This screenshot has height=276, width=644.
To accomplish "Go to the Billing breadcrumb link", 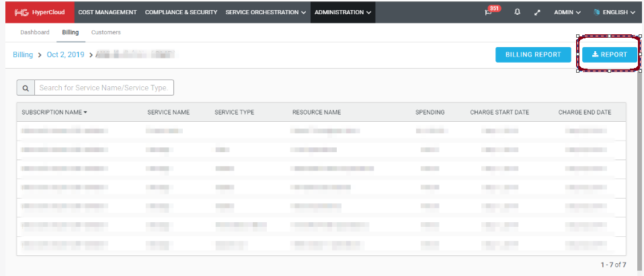I will point(23,55).
